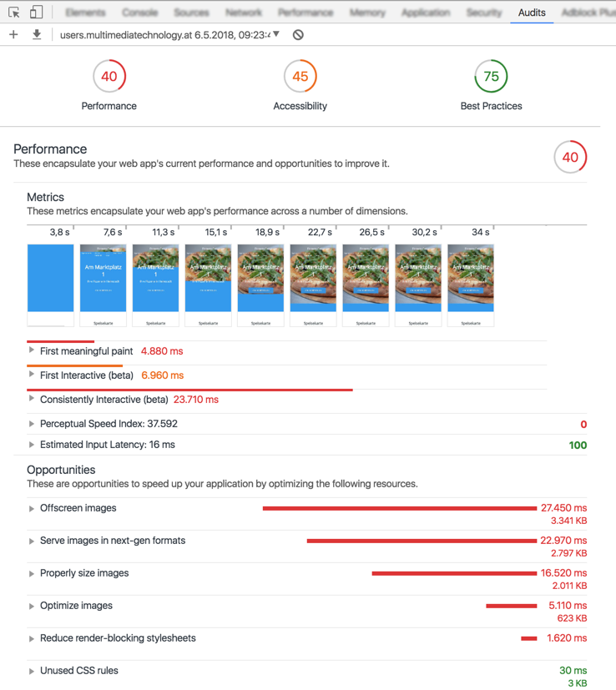Switch to the Audits tab
The height and width of the screenshot is (690, 616).
(x=532, y=13)
